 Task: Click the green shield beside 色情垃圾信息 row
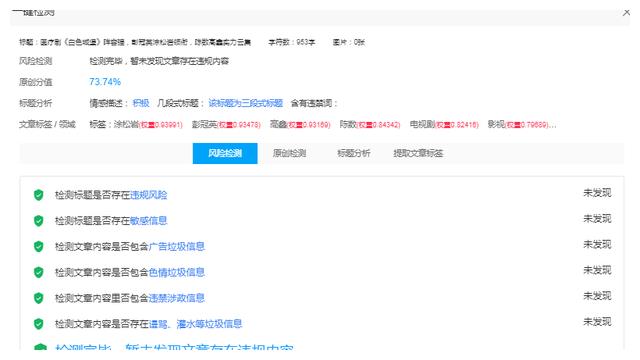pos(38,272)
